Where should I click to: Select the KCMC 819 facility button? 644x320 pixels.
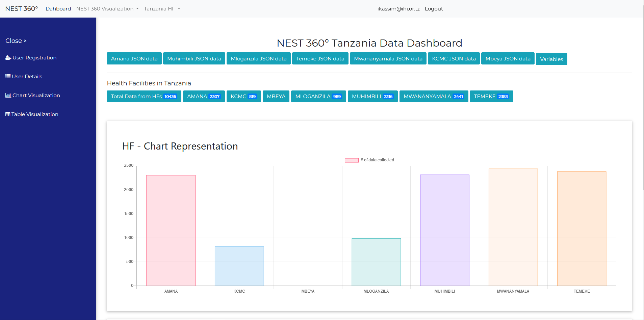(x=244, y=97)
